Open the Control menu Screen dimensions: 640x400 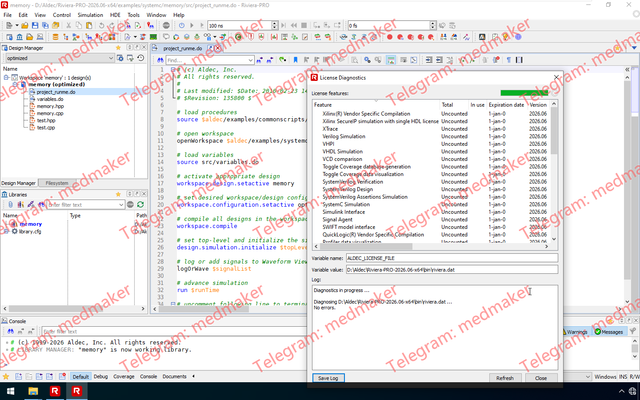click(62, 15)
